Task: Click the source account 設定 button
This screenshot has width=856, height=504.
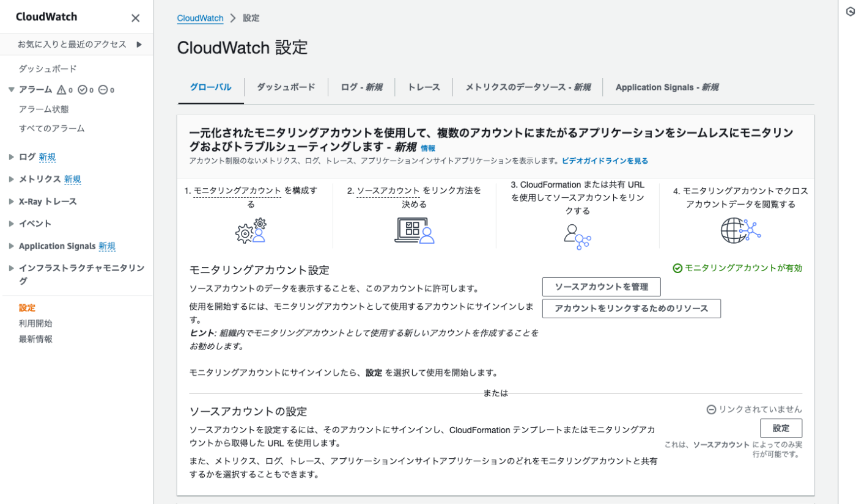Action: click(x=781, y=428)
